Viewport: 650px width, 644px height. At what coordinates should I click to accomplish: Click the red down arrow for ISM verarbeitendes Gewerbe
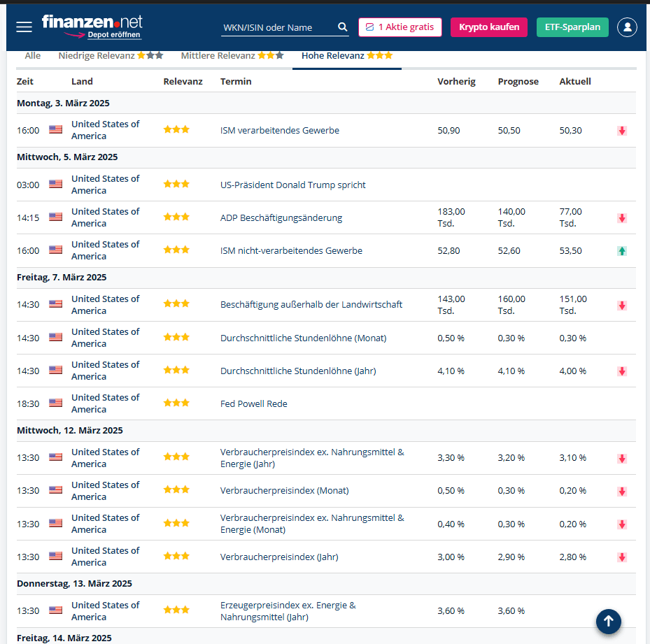click(x=622, y=131)
